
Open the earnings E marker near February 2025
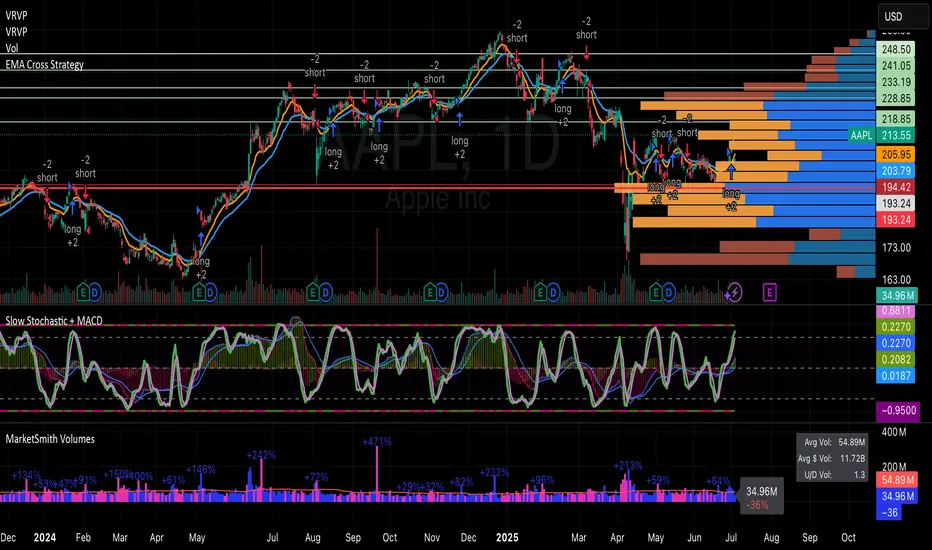pos(540,293)
